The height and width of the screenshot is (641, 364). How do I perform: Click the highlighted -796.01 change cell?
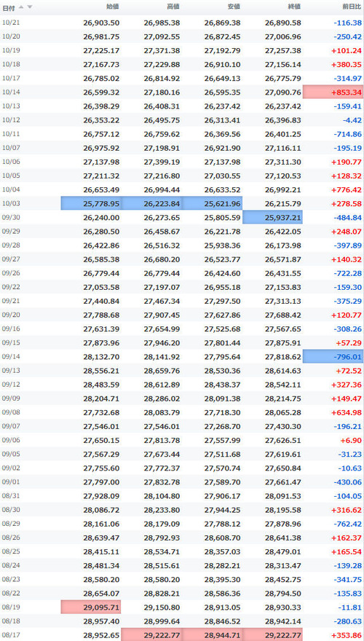point(333,356)
